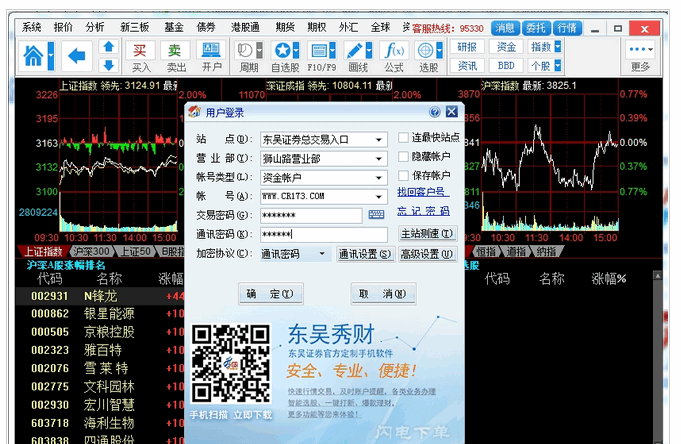This screenshot has height=444, width=681.
Task: Page up with the blue up arrow
Action: pos(109,46)
